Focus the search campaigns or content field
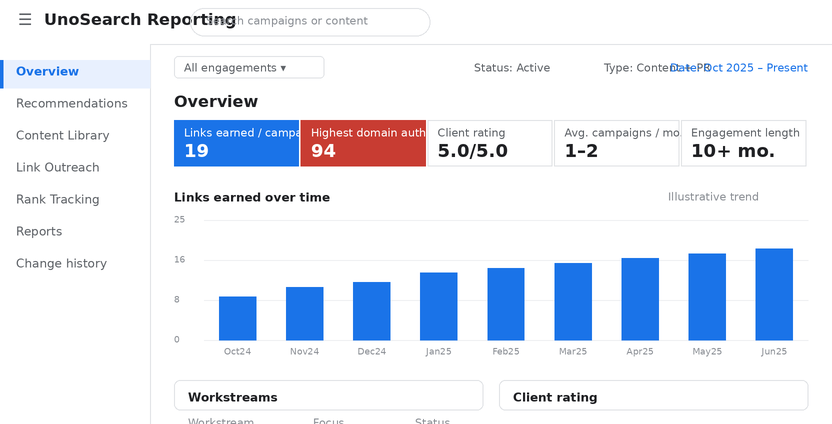 click(310, 22)
